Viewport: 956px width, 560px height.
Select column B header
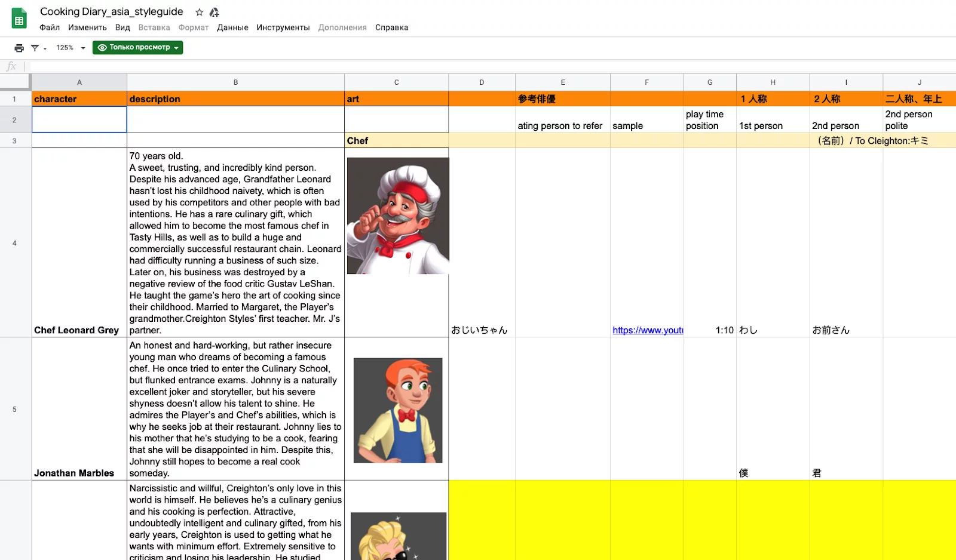tap(235, 82)
